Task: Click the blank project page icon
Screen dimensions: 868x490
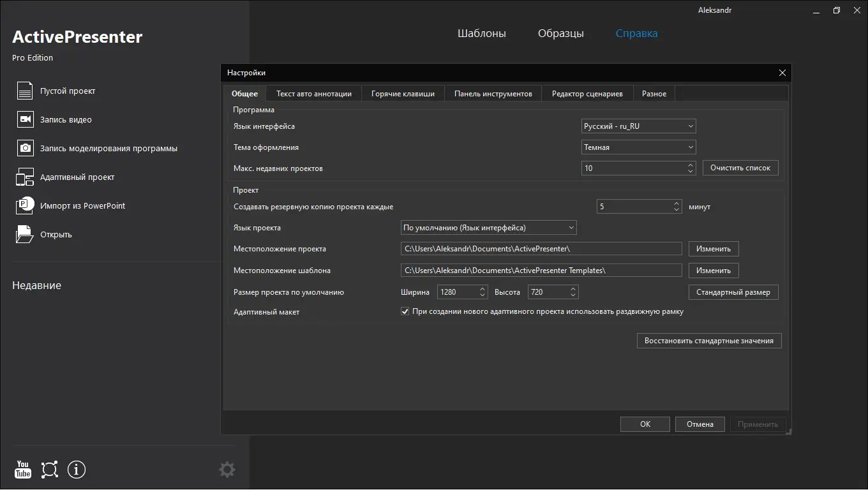Action: [x=24, y=91]
